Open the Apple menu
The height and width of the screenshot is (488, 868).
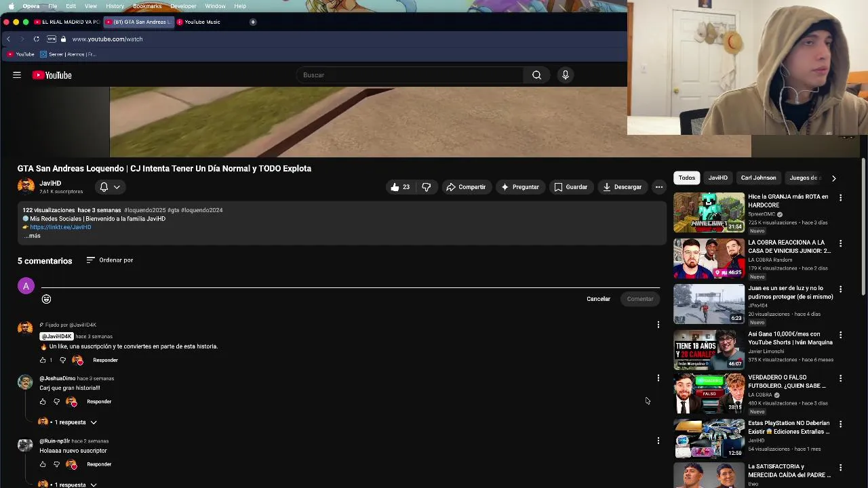11,6
